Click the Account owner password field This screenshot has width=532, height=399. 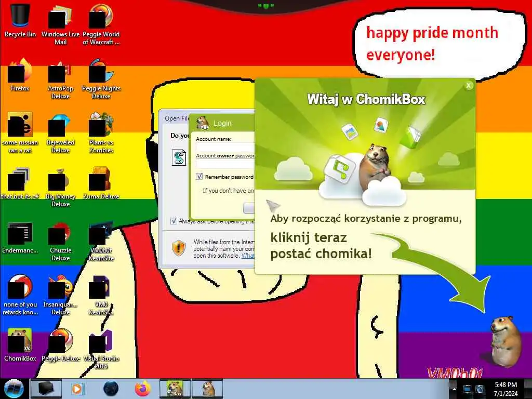pos(225,164)
